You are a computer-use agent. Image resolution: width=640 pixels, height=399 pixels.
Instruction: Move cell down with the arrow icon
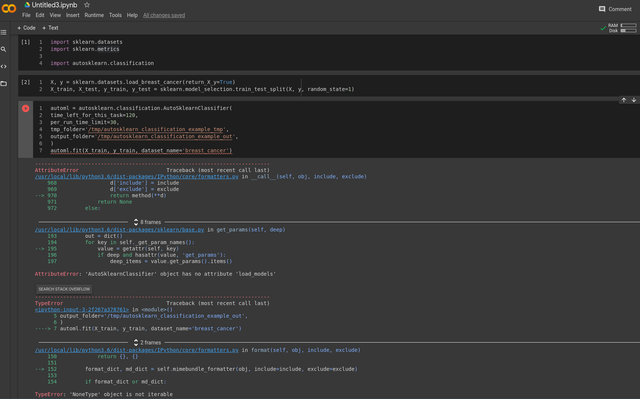tap(634, 100)
